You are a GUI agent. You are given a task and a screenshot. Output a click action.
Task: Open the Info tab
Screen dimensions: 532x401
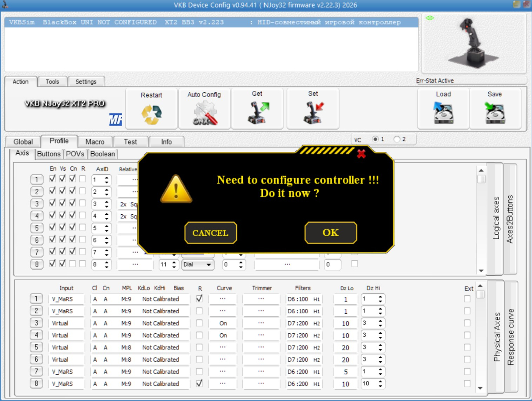point(166,142)
